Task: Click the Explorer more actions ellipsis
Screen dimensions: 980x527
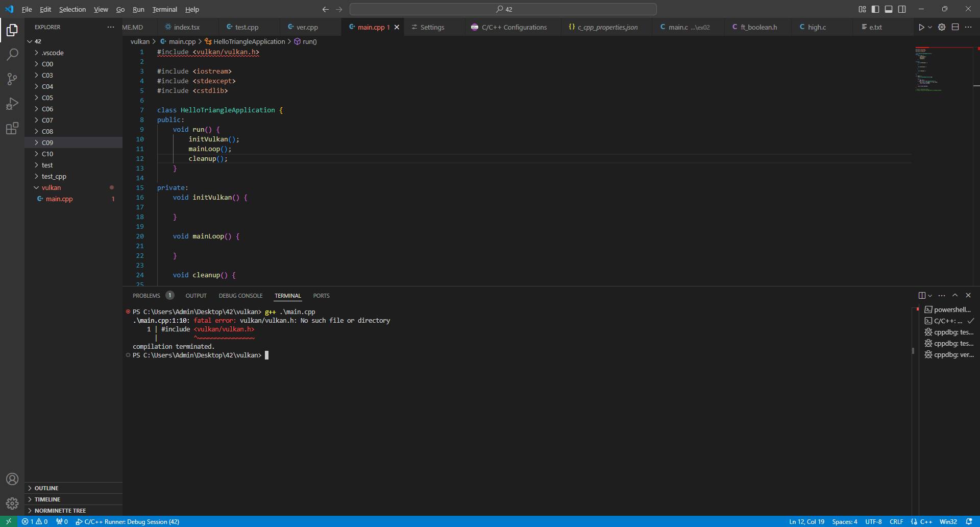Action: coord(111,27)
